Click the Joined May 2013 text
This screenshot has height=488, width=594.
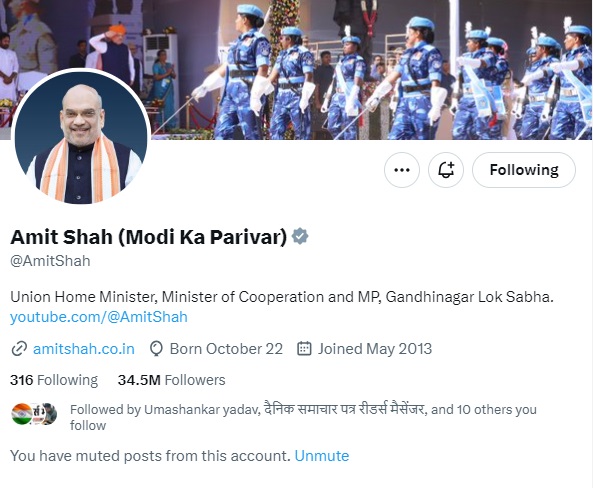pos(375,349)
